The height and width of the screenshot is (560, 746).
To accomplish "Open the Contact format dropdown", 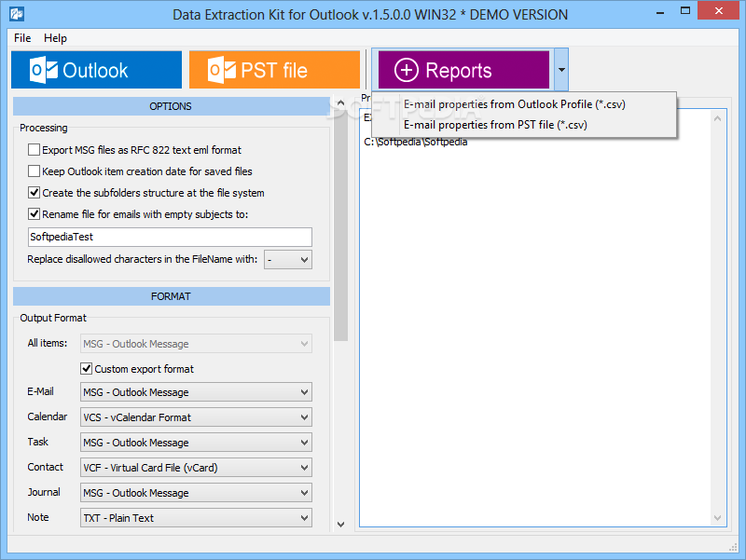I will [196, 468].
